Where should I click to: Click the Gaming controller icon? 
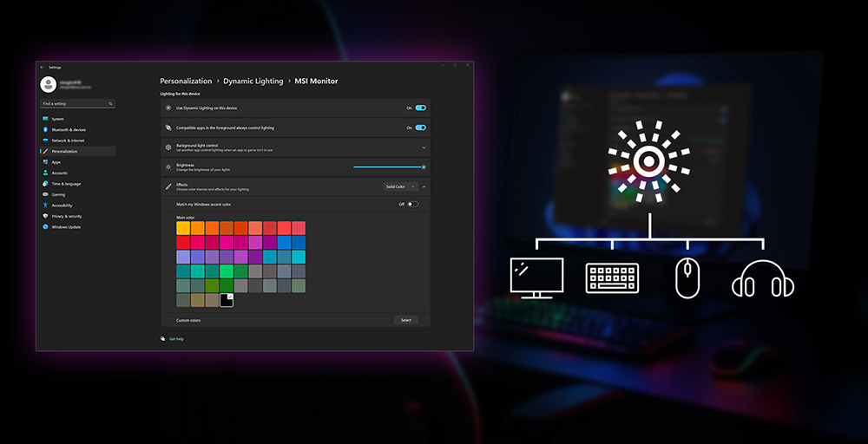(45, 194)
